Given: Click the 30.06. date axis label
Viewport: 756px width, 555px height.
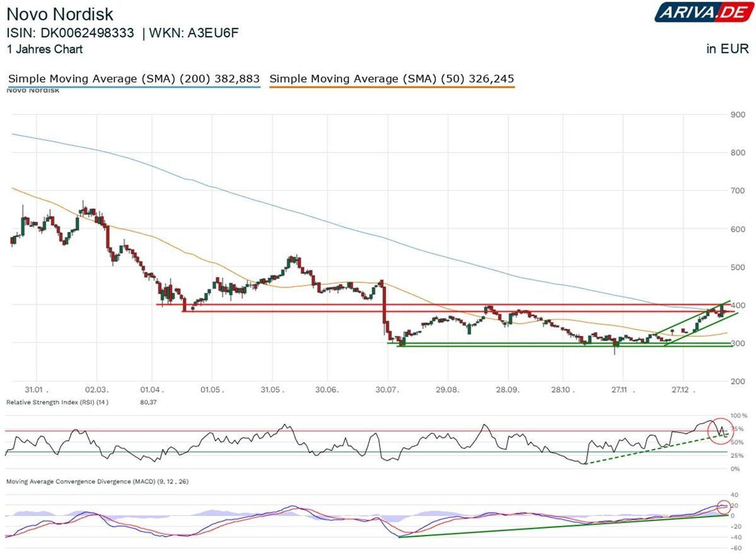Looking at the screenshot, I should (x=328, y=390).
